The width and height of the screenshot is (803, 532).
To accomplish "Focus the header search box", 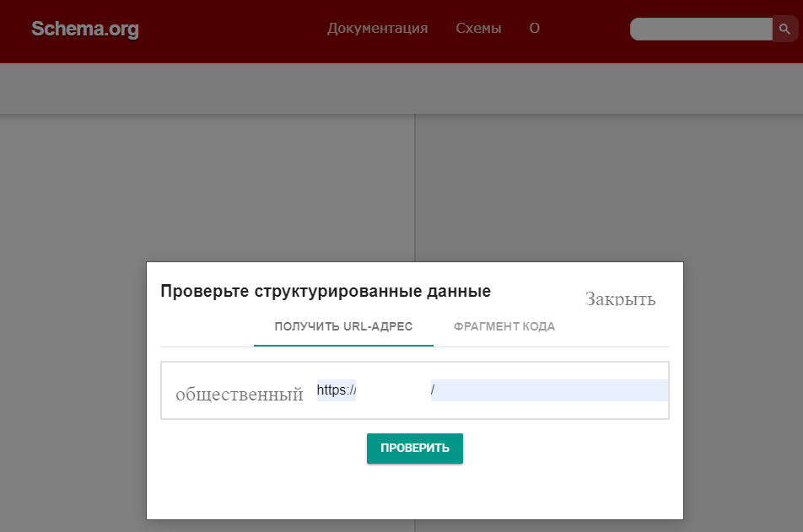I will click(700, 30).
